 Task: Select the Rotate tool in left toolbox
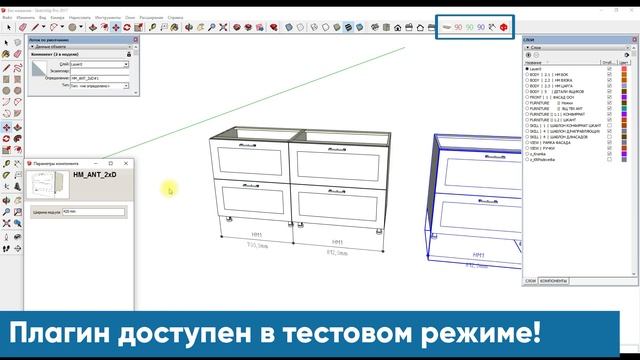[6, 139]
